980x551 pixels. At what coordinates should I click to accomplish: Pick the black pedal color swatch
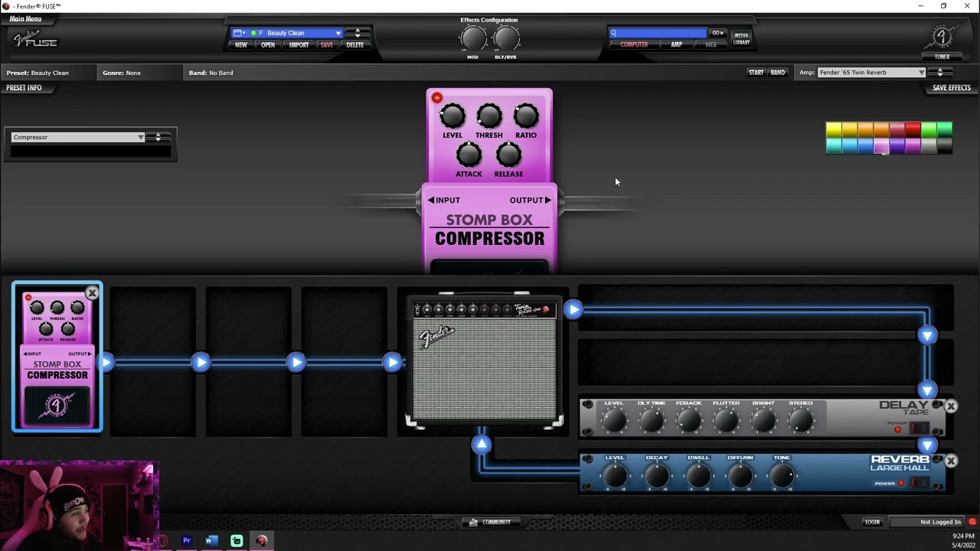pyautogui.click(x=945, y=145)
